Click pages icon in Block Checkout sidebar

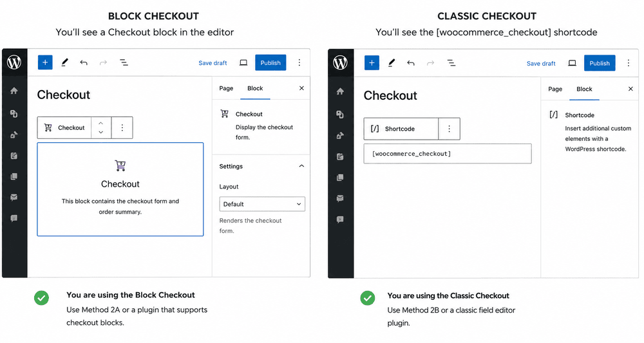14,176
